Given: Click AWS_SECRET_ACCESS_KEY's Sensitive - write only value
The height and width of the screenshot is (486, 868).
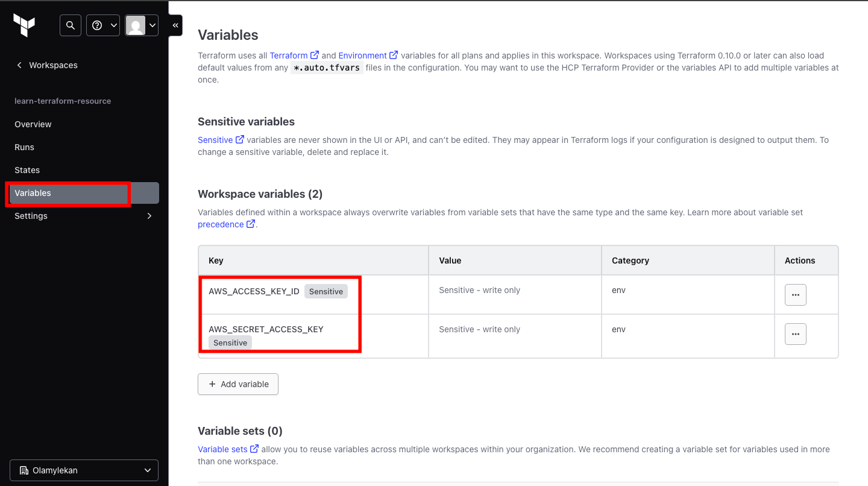Looking at the screenshot, I should [479, 329].
